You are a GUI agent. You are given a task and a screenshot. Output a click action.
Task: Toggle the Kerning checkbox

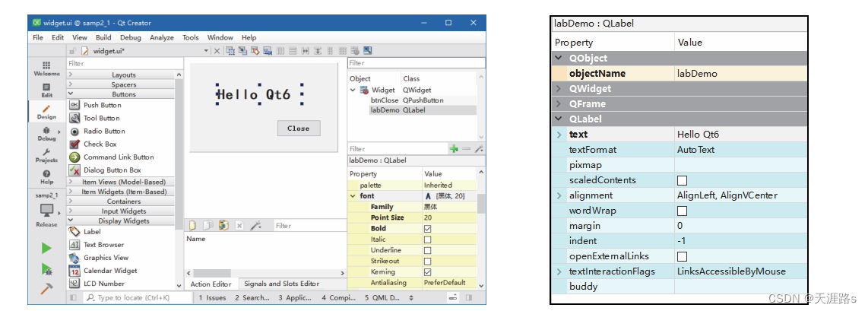pos(427,272)
